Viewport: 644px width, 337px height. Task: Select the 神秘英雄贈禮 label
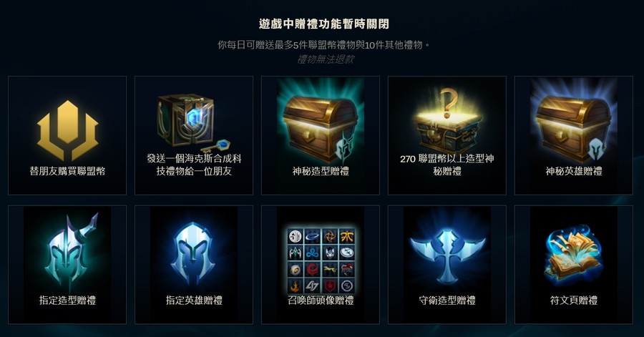(x=574, y=171)
